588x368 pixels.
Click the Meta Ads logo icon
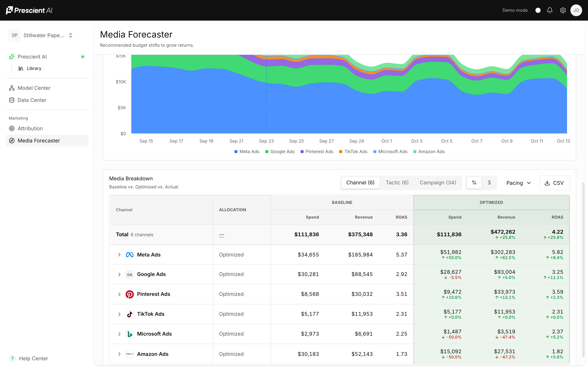pyautogui.click(x=130, y=255)
